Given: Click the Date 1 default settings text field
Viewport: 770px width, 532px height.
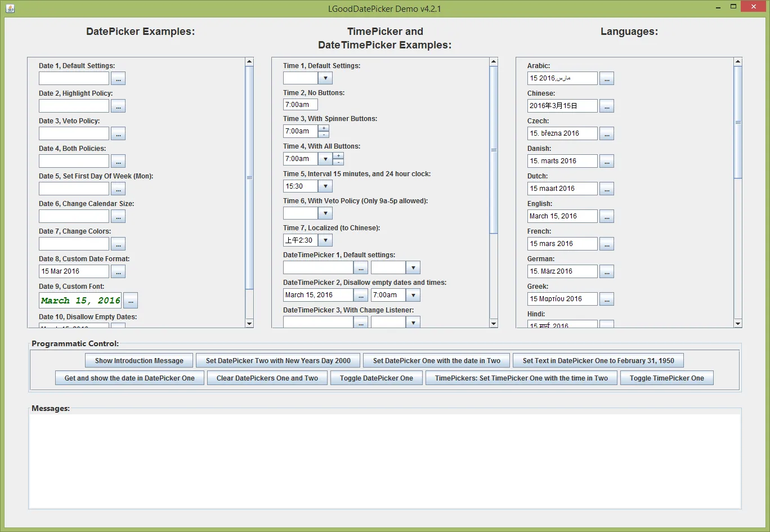Looking at the screenshot, I should [x=74, y=78].
